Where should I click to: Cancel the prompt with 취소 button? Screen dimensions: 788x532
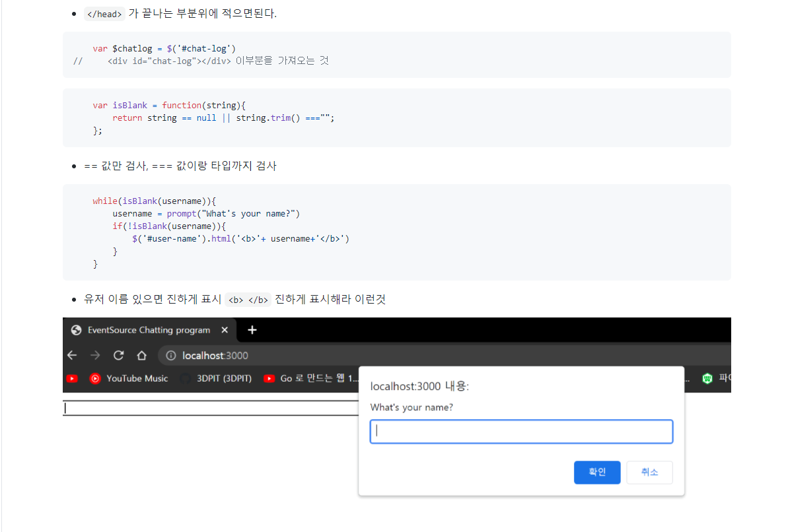coord(649,472)
